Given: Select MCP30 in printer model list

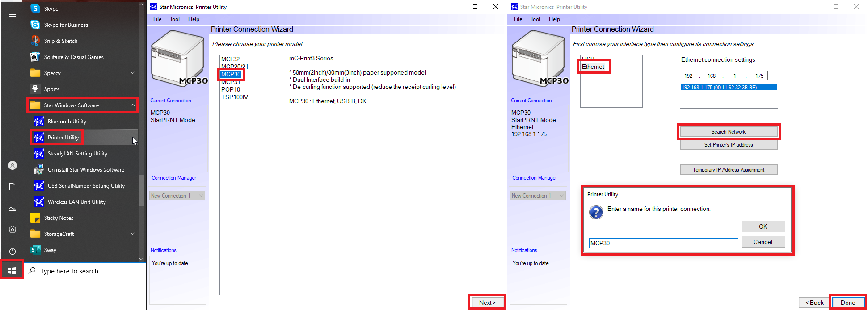Looking at the screenshot, I should point(231,74).
